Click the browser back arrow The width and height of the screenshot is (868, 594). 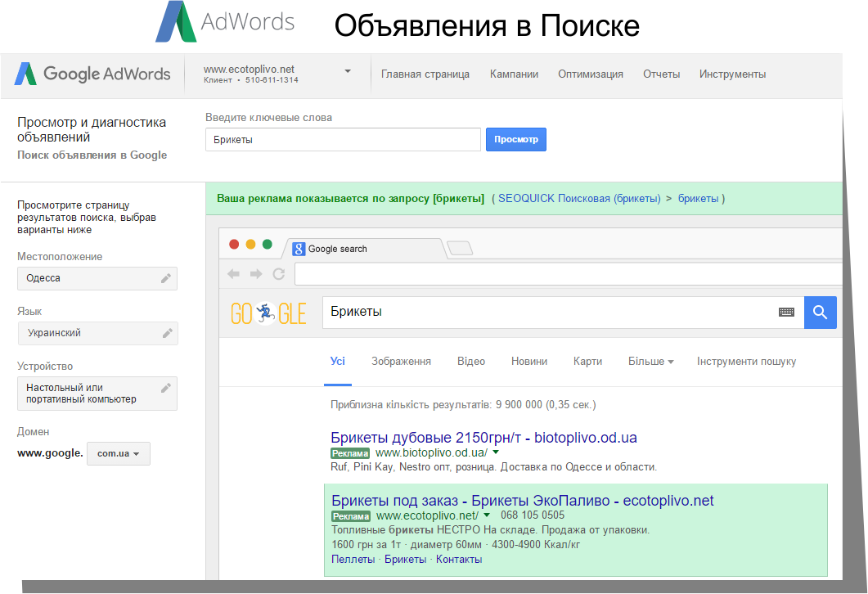[x=234, y=274]
